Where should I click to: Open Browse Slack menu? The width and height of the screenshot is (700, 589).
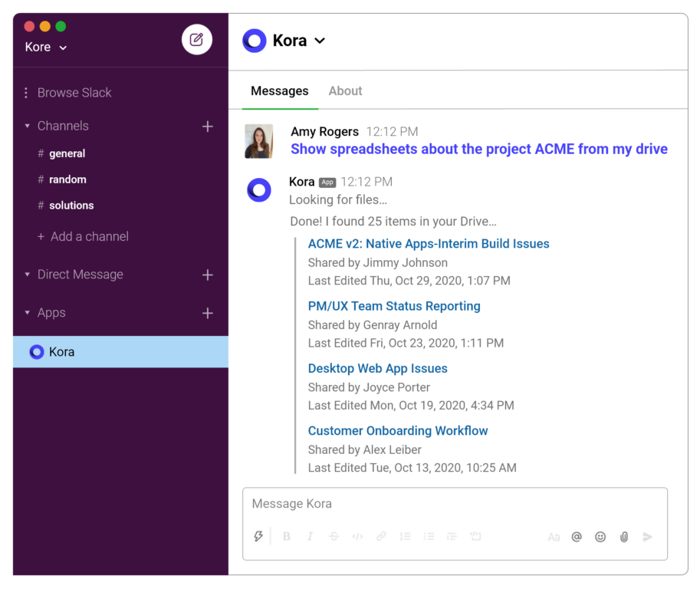click(67, 93)
